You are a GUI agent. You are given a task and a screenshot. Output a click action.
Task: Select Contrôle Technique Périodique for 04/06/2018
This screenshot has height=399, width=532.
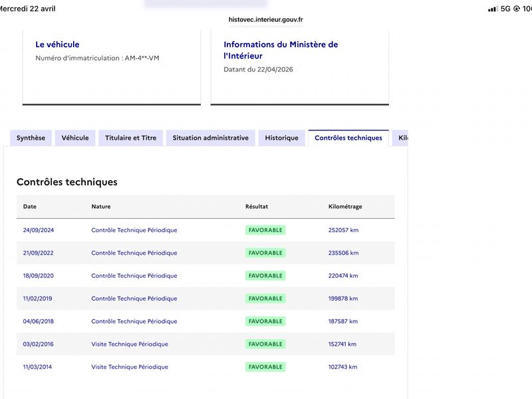click(x=134, y=321)
